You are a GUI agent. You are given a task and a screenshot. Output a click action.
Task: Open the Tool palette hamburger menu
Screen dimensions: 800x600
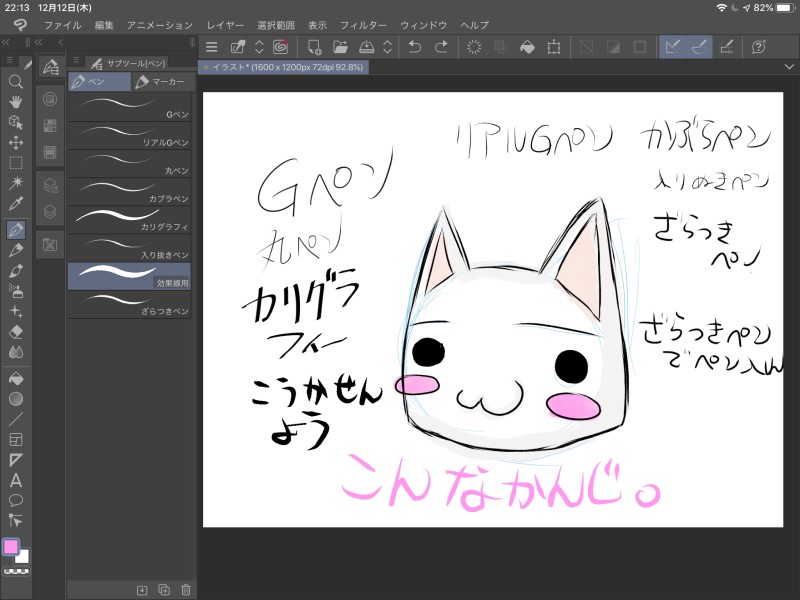point(10,60)
